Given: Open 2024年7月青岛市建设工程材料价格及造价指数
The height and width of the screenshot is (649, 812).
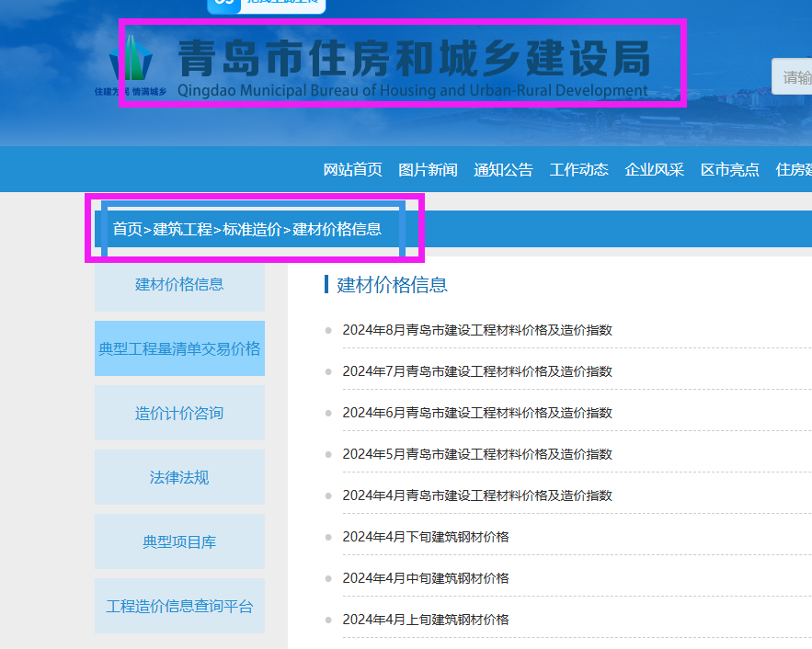Looking at the screenshot, I should click(x=477, y=371).
